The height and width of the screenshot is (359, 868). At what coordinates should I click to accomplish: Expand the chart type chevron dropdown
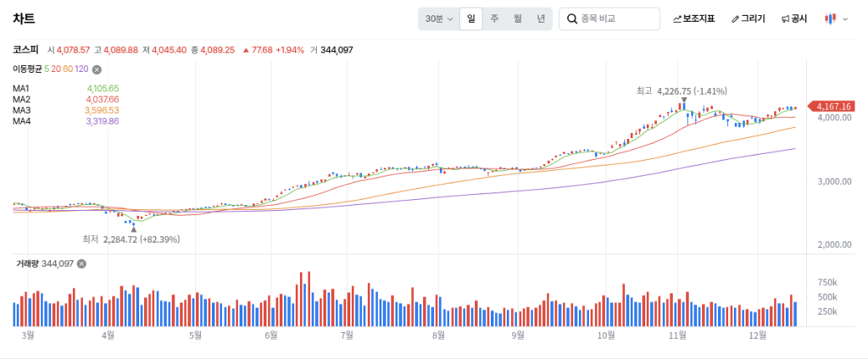(845, 19)
